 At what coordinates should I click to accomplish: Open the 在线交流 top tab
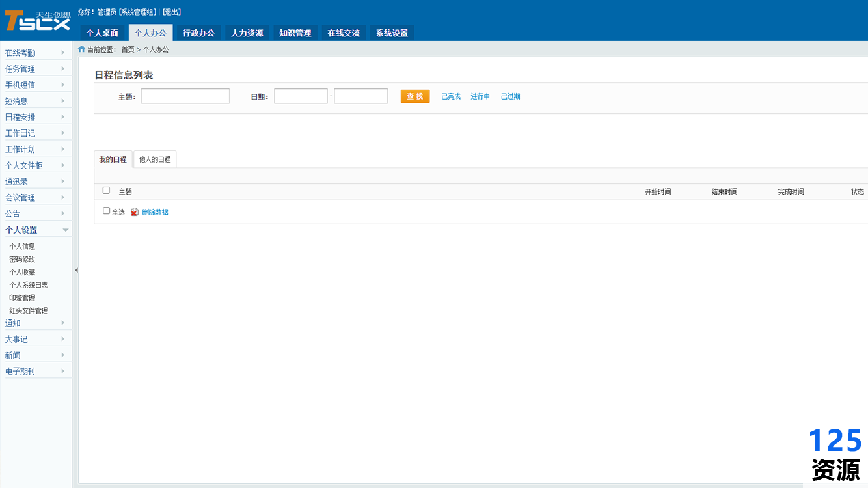pyautogui.click(x=344, y=33)
